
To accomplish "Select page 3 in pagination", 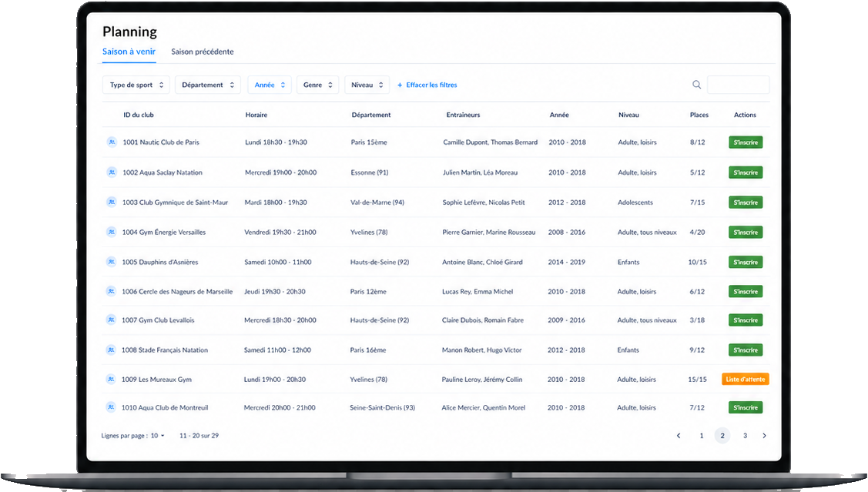I will [x=745, y=436].
